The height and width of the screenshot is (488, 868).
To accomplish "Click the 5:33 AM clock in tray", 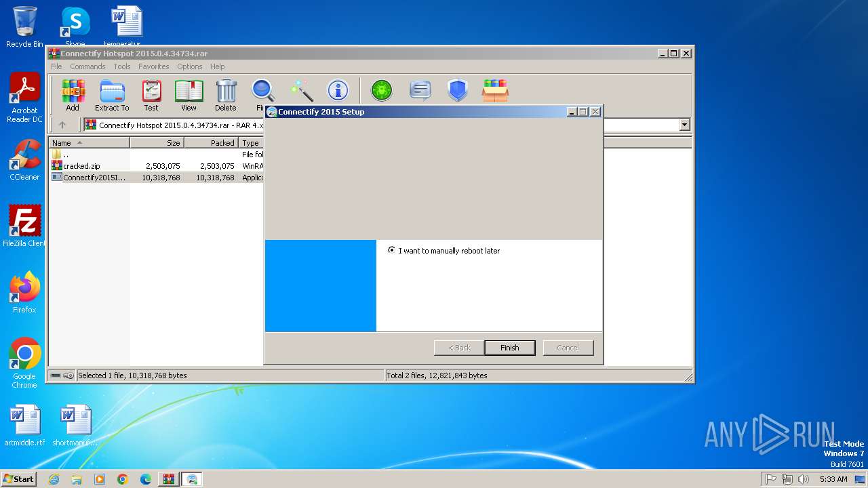I will pos(833,479).
